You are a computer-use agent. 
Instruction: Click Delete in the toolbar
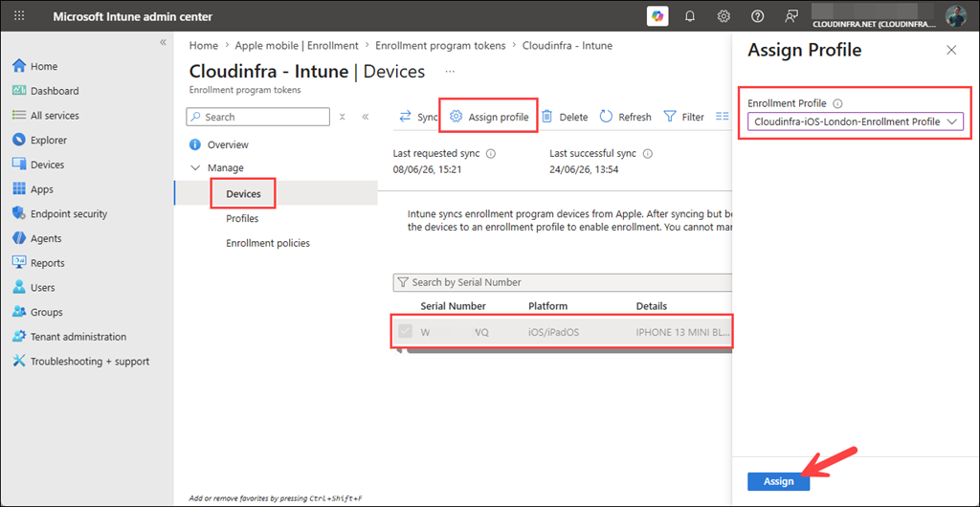[565, 117]
